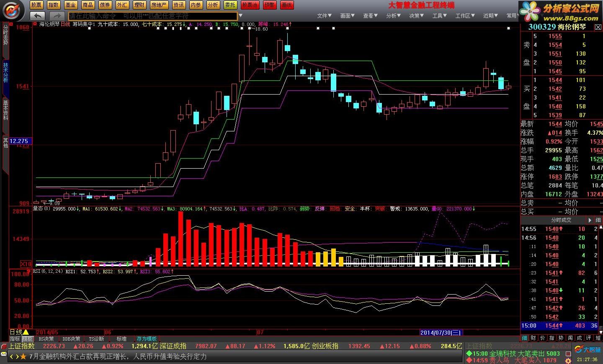Open the 股票 stocks toolbar button
Image resolution: width=603 pixels, height=364 pixels.
coord(36,5)
